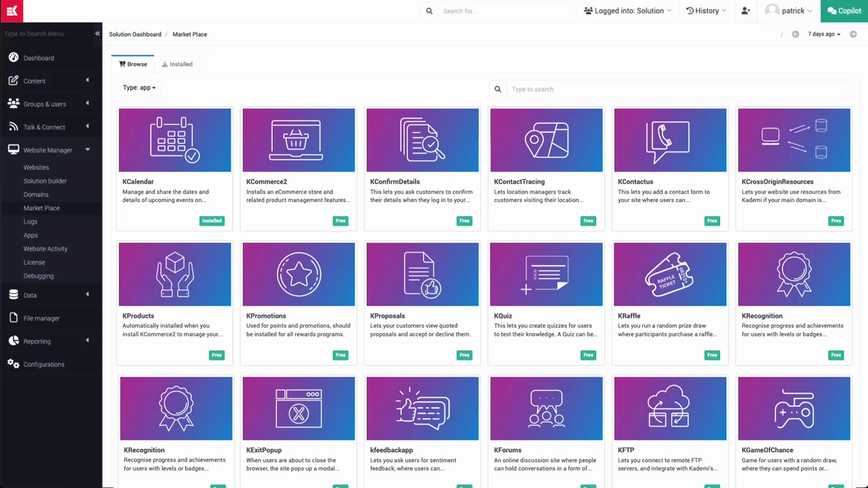The height and width of the screenshot is (488, 868).
Task: Switch to the Installed tab
Action: point(177,64)
